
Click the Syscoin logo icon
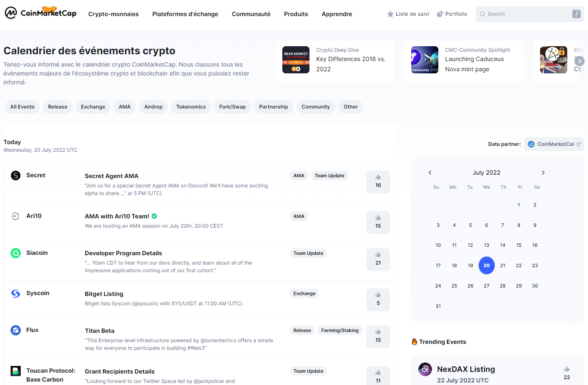(16, 293)
